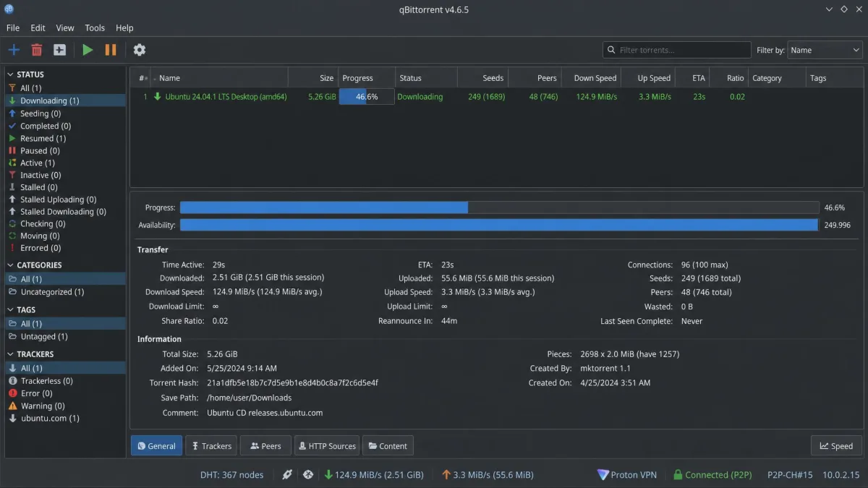
Task: Select ubuntu.com (1) tracker filter
Action: click(x=65, y=418)
